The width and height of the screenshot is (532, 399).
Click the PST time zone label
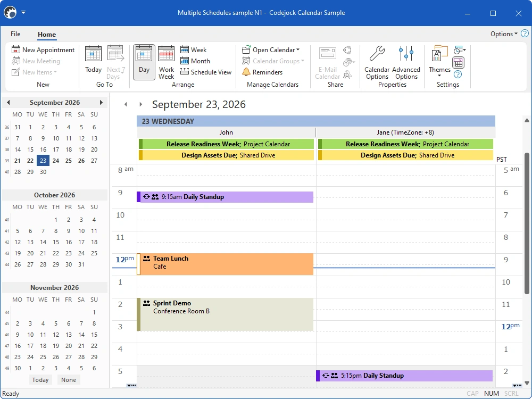[x=502, y=160]
